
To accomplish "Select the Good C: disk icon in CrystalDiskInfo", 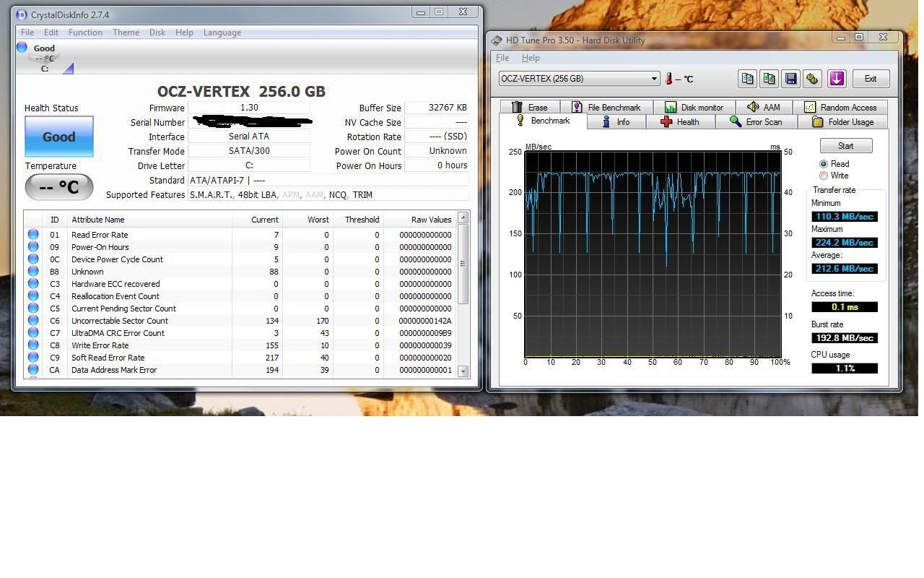I will pyautogui.click(x=44, y=59).
